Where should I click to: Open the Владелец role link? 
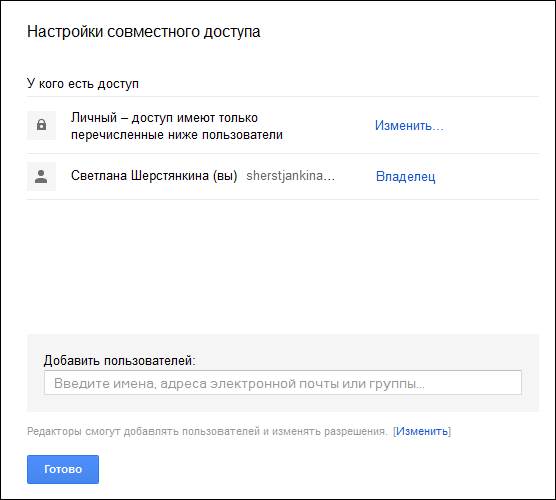pos(405,176)
